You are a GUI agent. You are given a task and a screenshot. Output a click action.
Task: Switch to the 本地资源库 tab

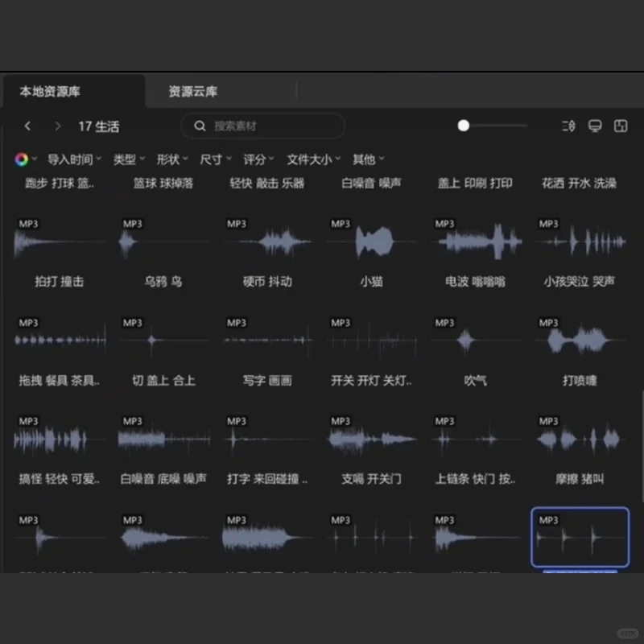48,91
